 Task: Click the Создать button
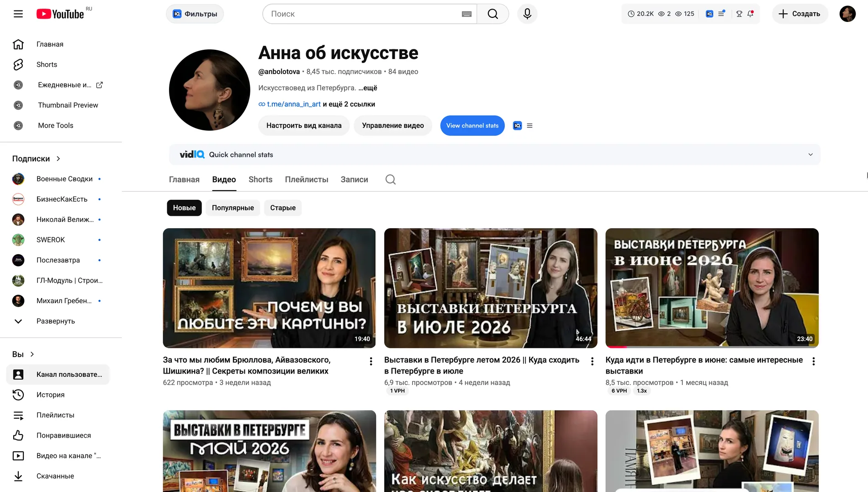[x=800, y=14]
